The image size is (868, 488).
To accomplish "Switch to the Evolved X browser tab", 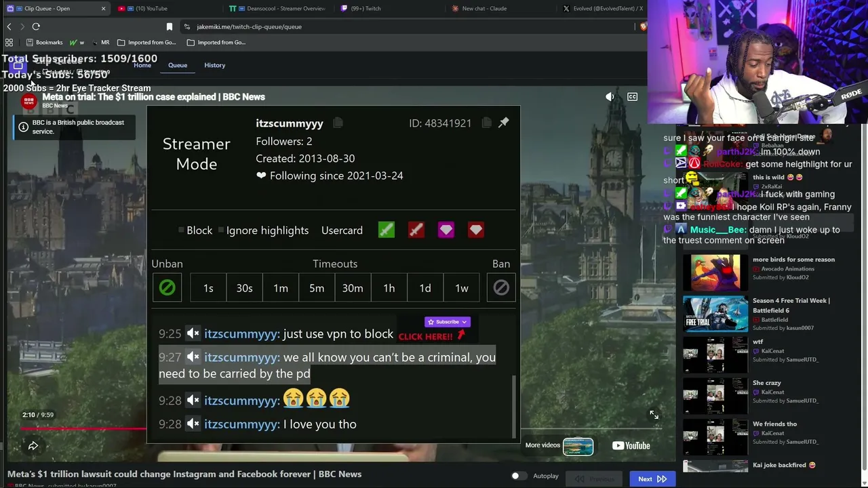I will (x=602, y=8).
